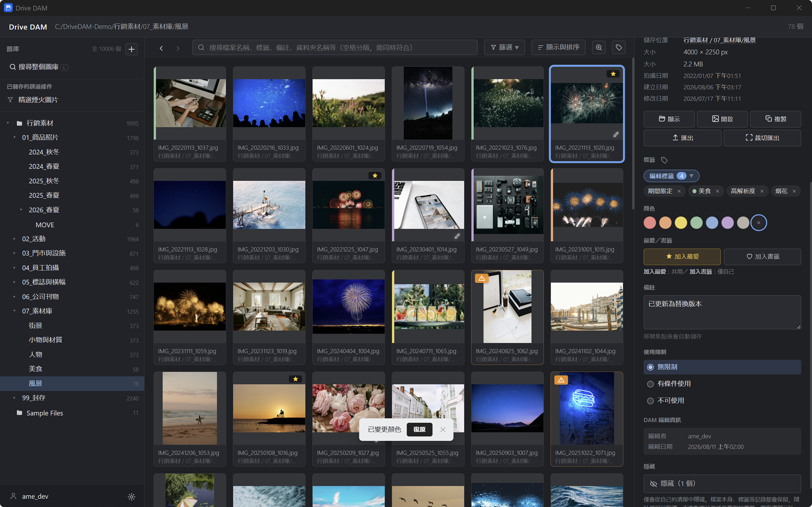The image size is (812, 507).
Task: Select the 街景 folder
Action: coord(72,325)
